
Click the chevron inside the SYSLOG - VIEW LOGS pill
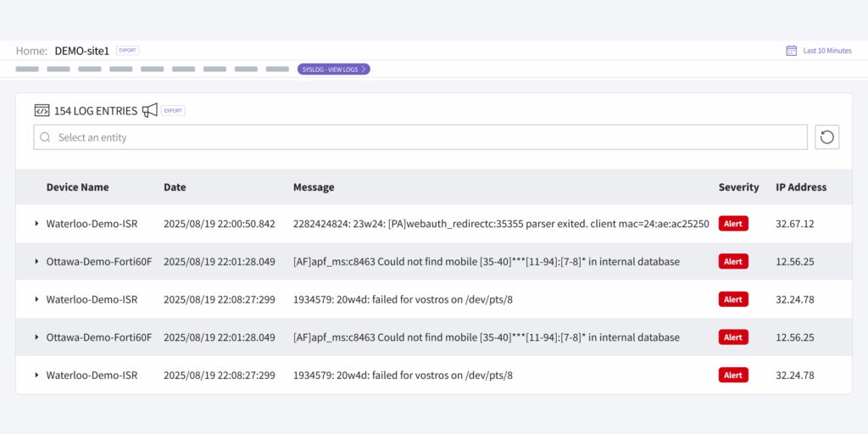(364, 70)
